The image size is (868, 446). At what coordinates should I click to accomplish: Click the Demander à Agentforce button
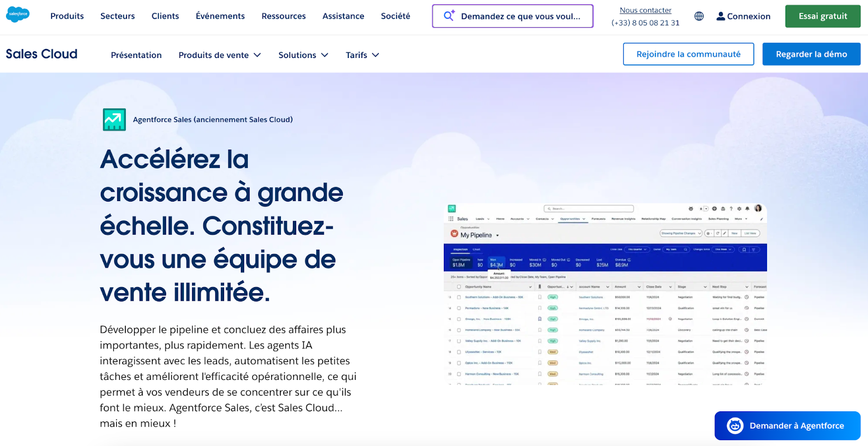pyautogui.click(x=787, y=425)
